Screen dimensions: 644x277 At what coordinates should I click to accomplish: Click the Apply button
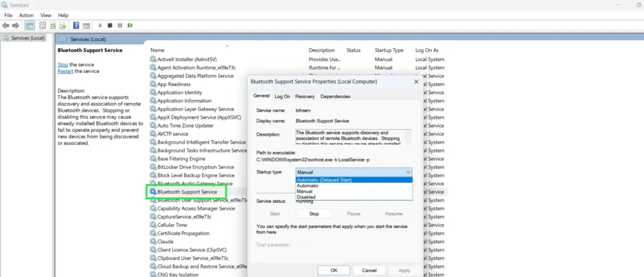(404, 271)
